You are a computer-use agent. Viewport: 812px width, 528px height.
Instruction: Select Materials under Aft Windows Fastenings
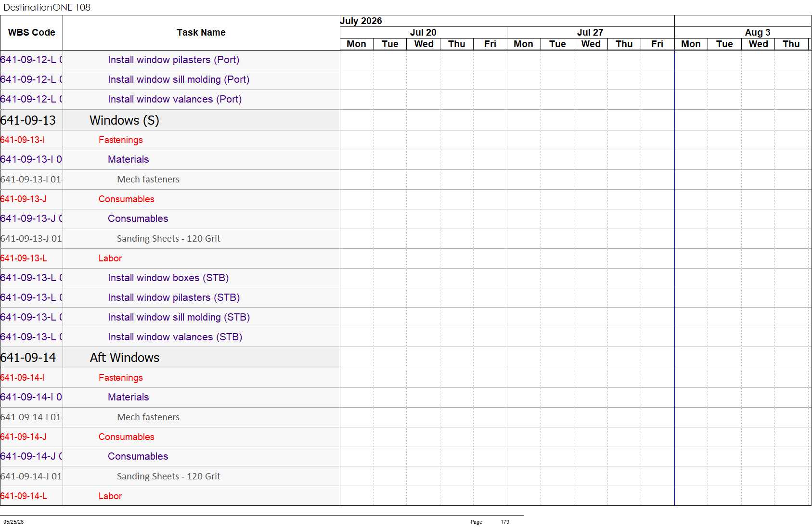point(128,397)
